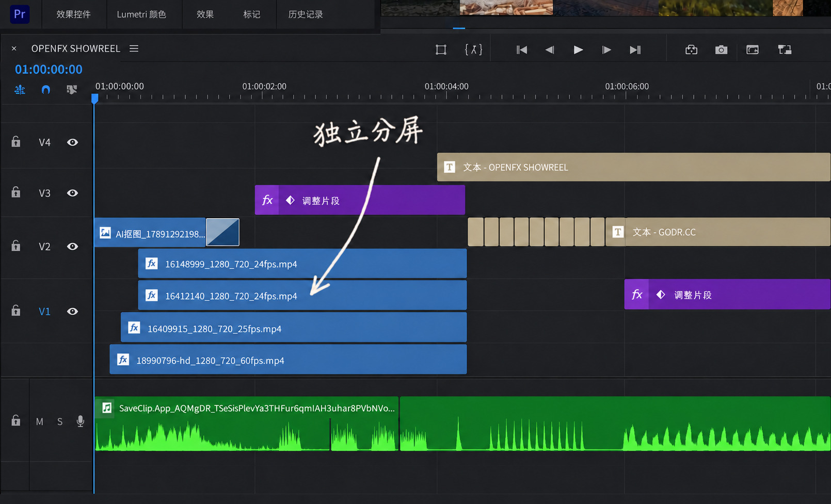Toggle timeline snapping magnet icon
This screenshot has height=504, width=831.
46,90
